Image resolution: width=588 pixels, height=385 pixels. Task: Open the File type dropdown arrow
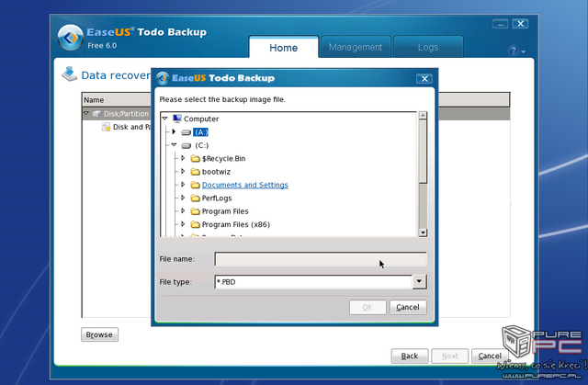tap(419, 281)
